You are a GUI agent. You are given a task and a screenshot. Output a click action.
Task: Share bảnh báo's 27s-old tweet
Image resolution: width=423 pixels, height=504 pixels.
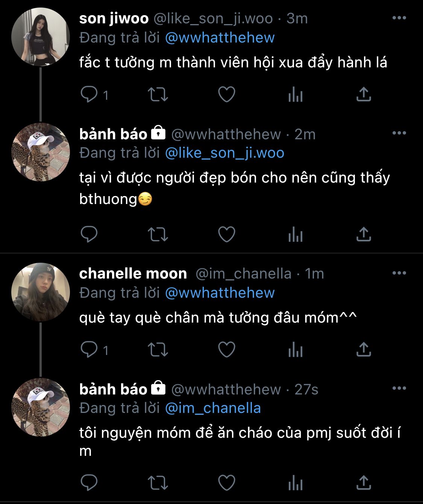coord(364,483)
